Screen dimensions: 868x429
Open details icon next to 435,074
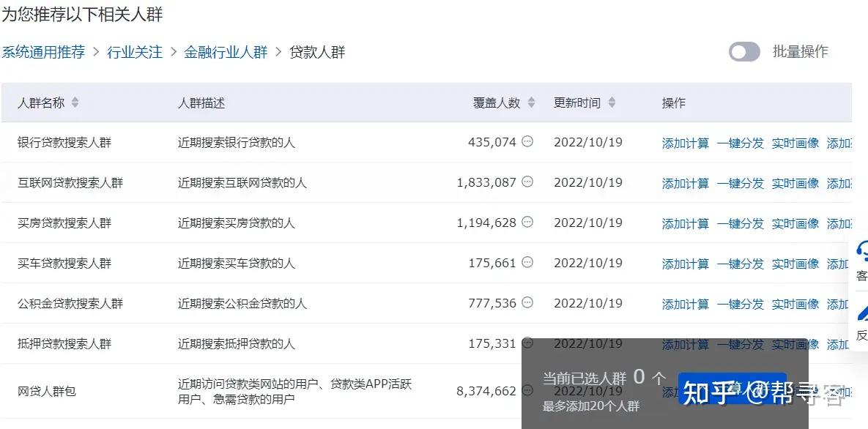(x=527, y=142)
